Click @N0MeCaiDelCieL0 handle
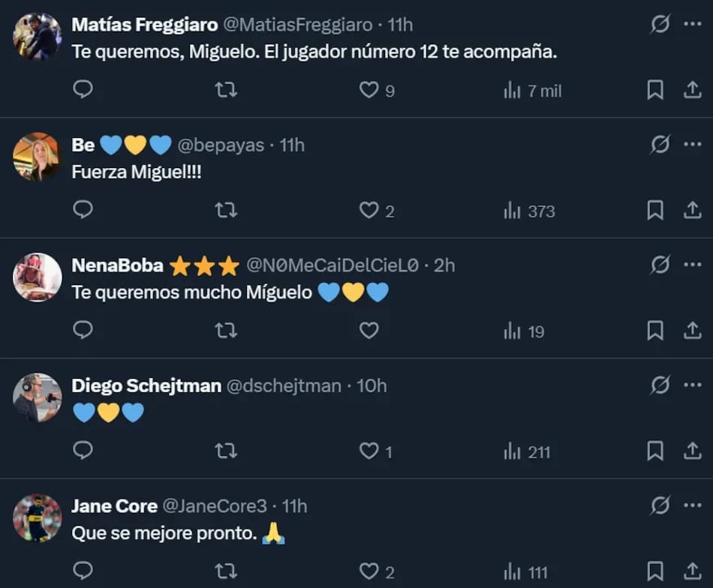713x588 pixels. pos(333,265)
